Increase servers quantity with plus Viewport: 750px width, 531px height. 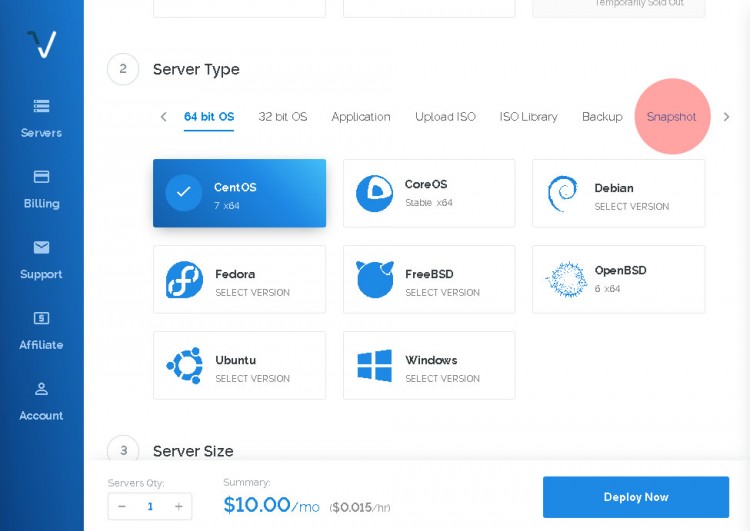178,506
